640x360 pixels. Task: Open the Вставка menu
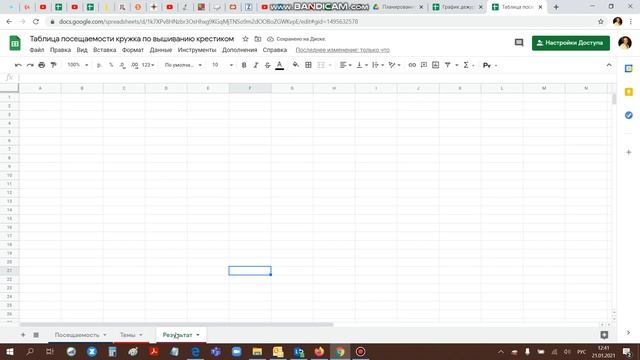(104, 50)
